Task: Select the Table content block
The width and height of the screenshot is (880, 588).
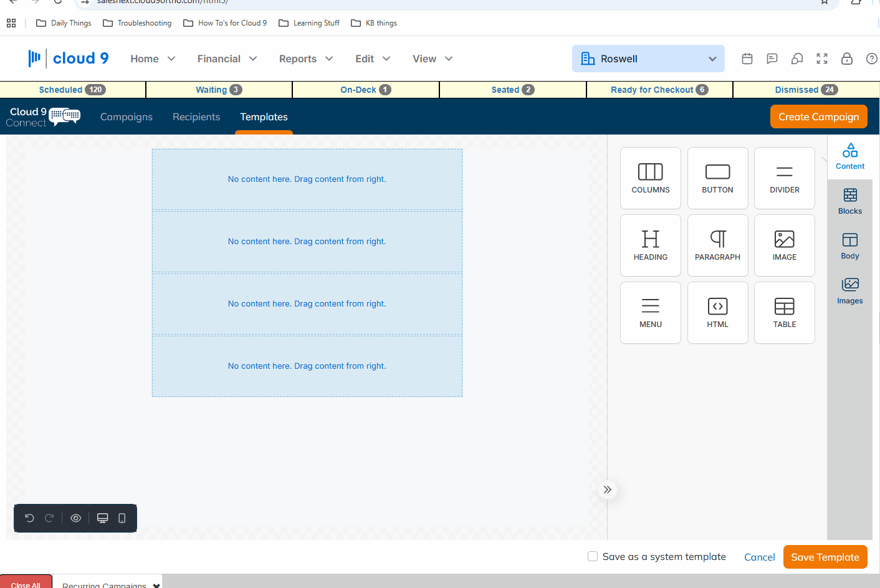Action: pos(785,313)
